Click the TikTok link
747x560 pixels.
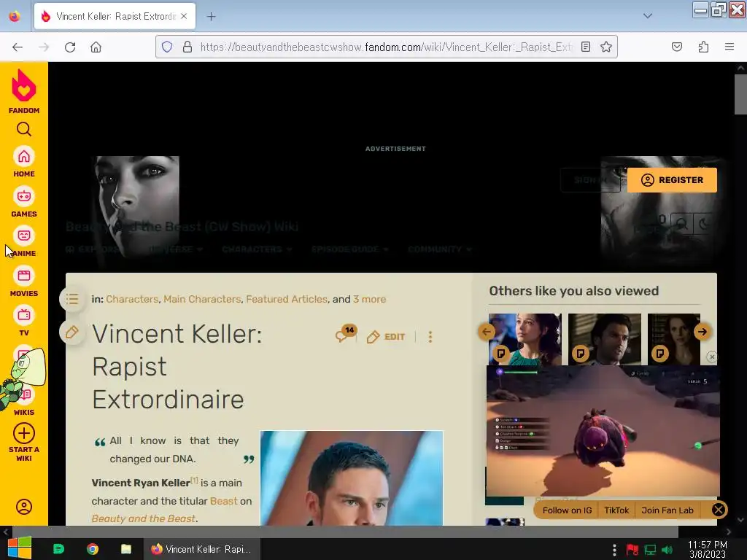pos(616,510)
